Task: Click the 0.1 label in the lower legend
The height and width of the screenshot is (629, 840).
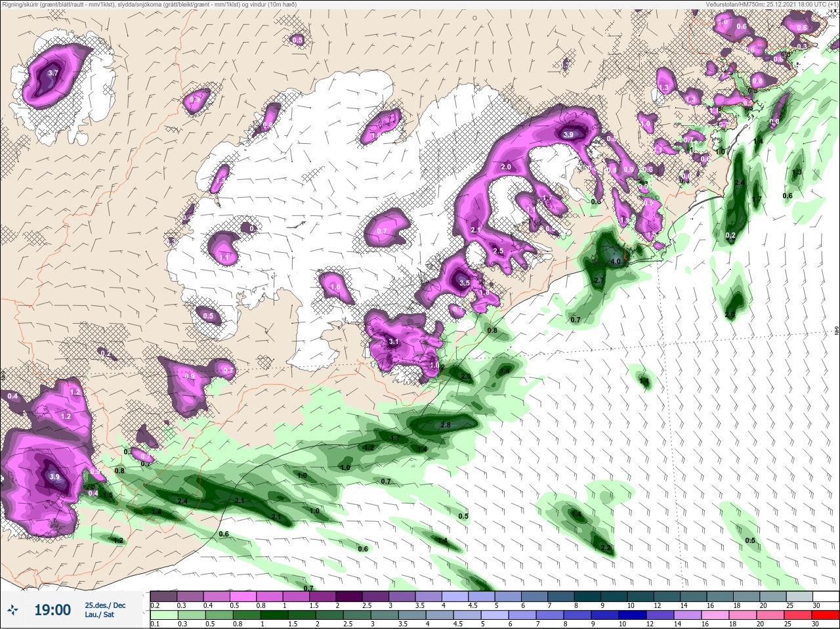Action: [x=154, y=624]
